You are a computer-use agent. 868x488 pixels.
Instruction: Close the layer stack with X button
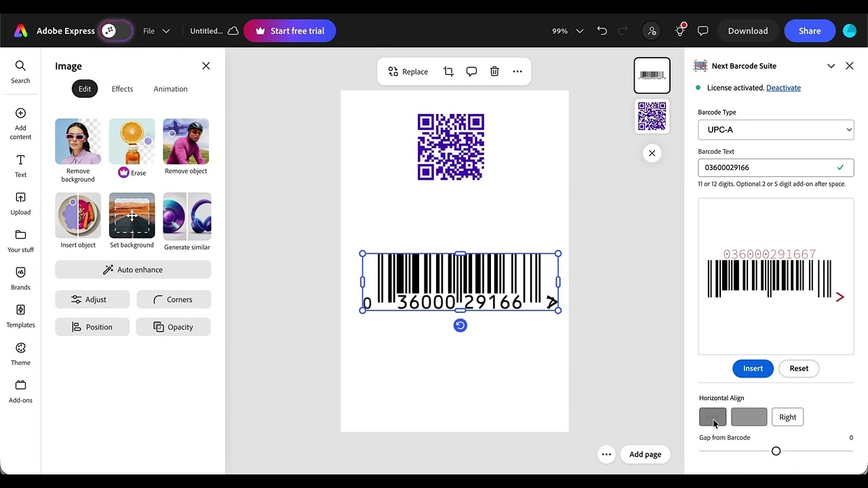click(652, 153)
